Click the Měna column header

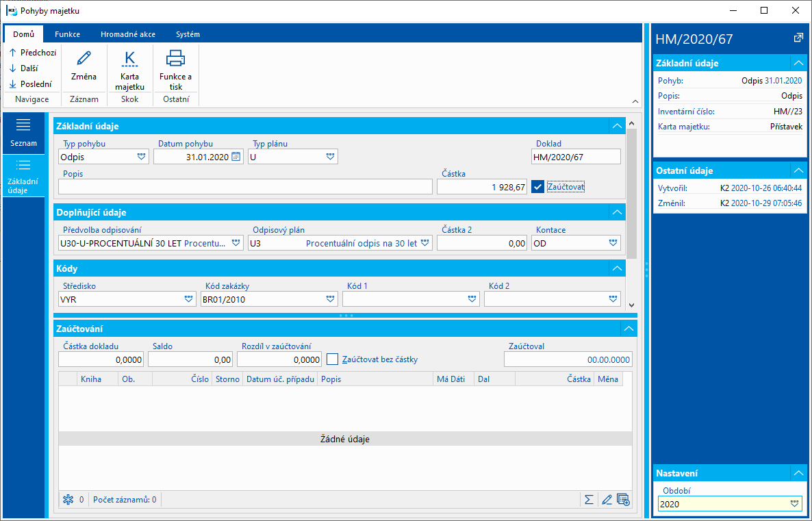point(609,379)
